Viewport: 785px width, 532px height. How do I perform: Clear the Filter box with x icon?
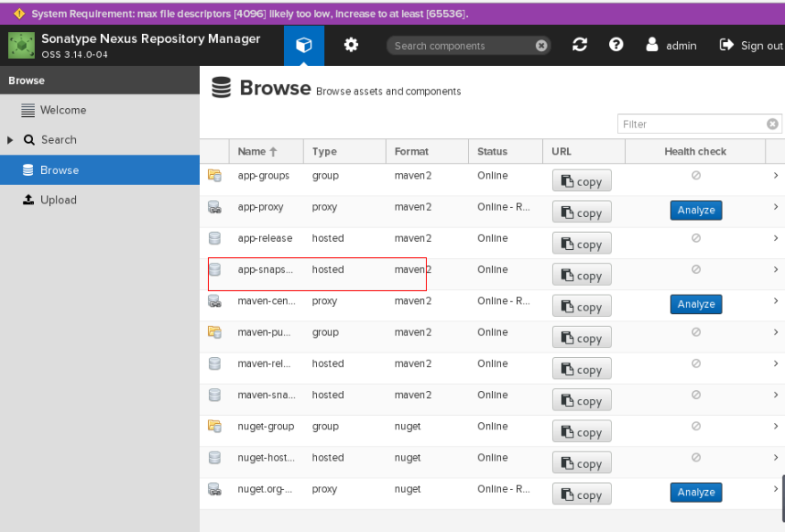click(x=772, y=124)
